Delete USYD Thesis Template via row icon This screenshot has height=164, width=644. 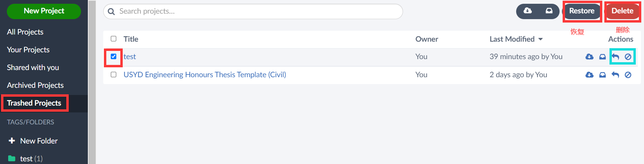coord(628,75)
